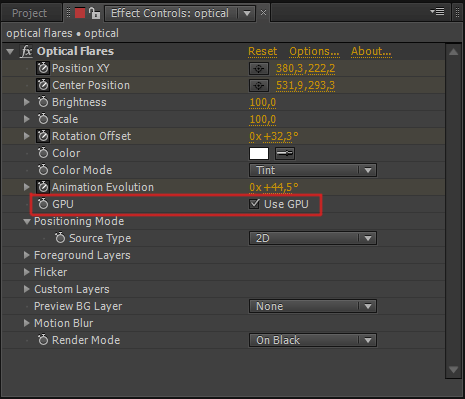
Task: Expand the Flicker group
Action: coord(27,272)
